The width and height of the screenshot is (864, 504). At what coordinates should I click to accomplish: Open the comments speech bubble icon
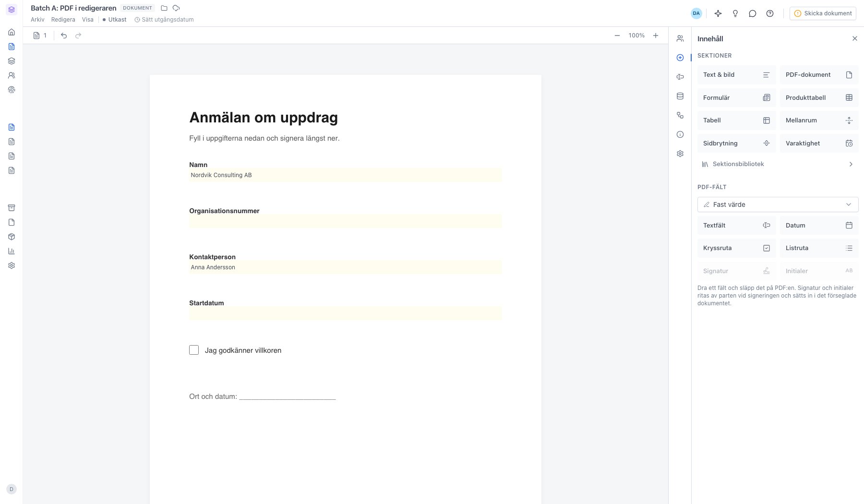coord(753,13)
